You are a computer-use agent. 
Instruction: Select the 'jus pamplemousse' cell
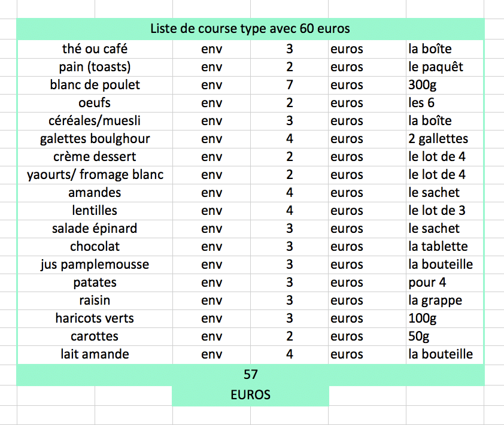coord(95,265)
